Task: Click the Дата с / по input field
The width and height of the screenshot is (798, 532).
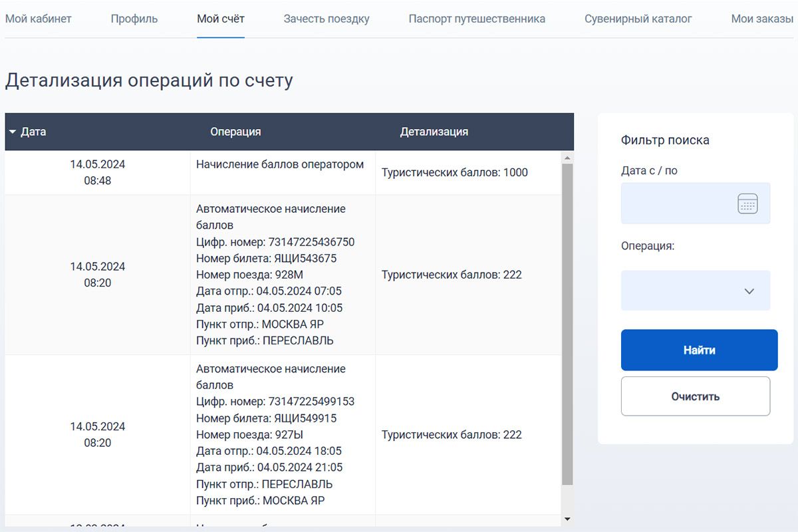Action: point(678,203)
